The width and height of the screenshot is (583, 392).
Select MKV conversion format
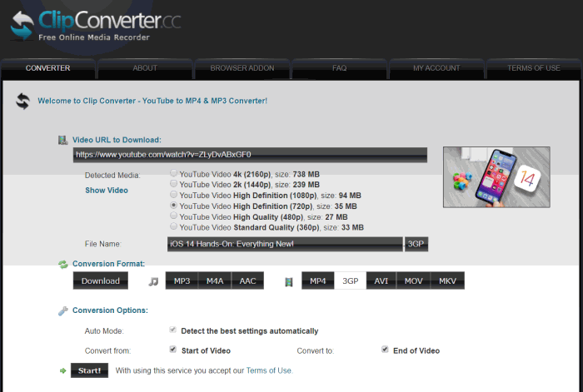pos(447,280)
